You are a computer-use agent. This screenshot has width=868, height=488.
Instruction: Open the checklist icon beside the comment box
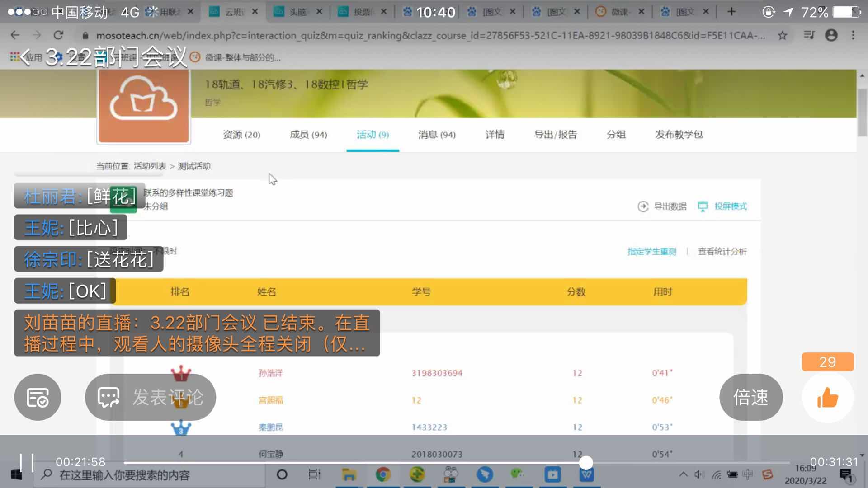pyautogui.click(x=38, y=397)
